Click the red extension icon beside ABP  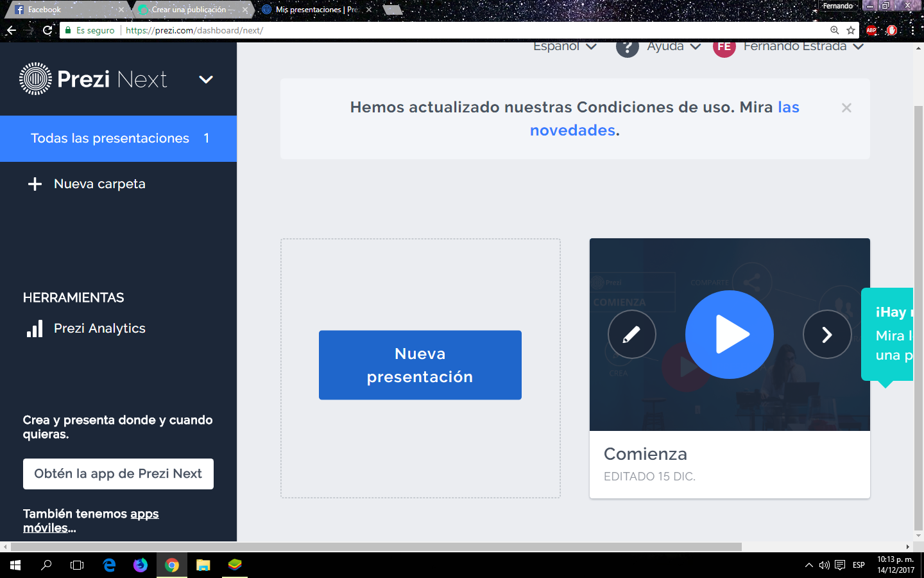(892, 30)
